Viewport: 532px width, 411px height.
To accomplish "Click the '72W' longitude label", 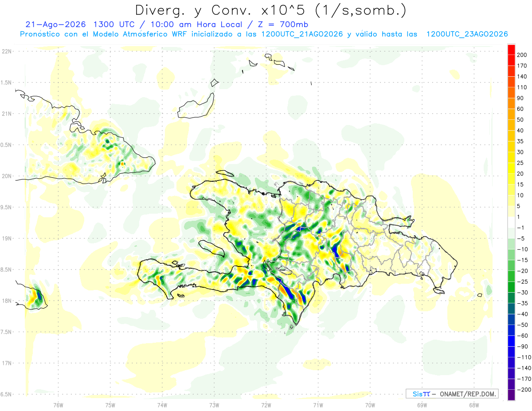I will click(266, 405).
